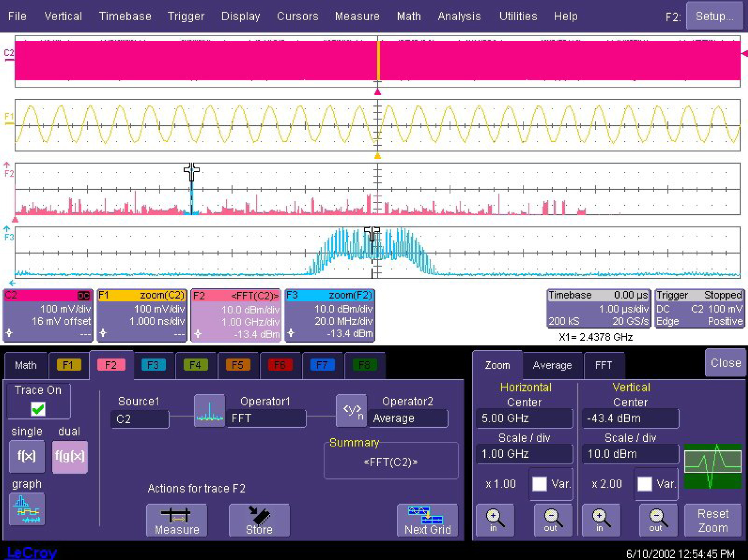
Task: Click the Measure action icon for F2
Action: (x=177, y=520)
